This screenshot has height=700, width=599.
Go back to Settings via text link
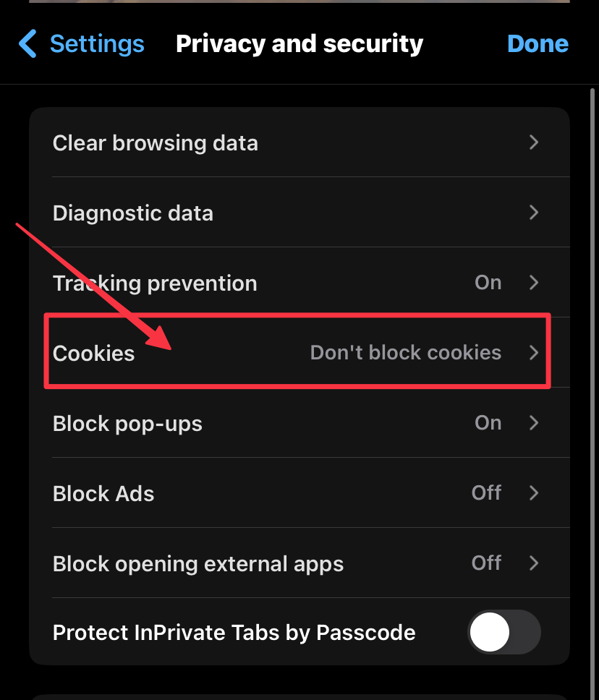pos(97,44)
